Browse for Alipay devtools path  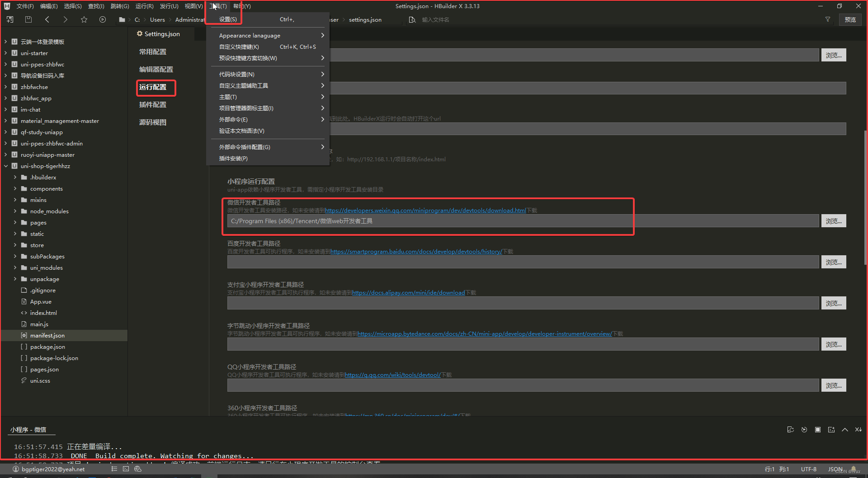[x=834, y=303]
